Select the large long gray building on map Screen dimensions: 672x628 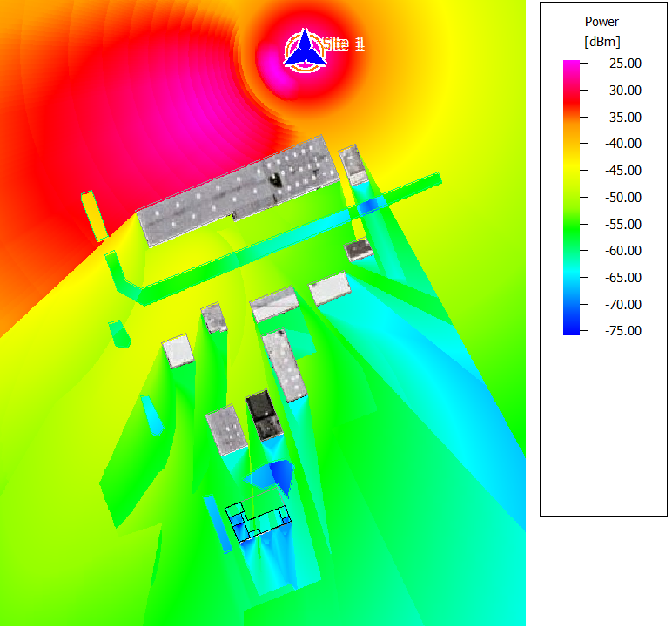(x=235, y=193)
